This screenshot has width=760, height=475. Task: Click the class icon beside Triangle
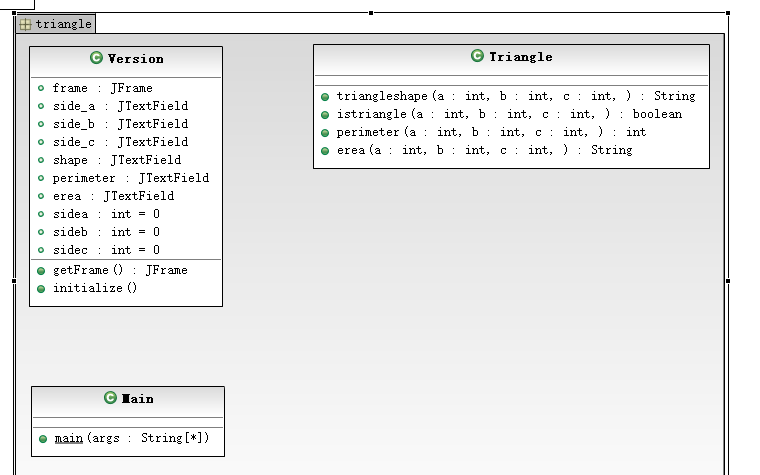(477, 56)
